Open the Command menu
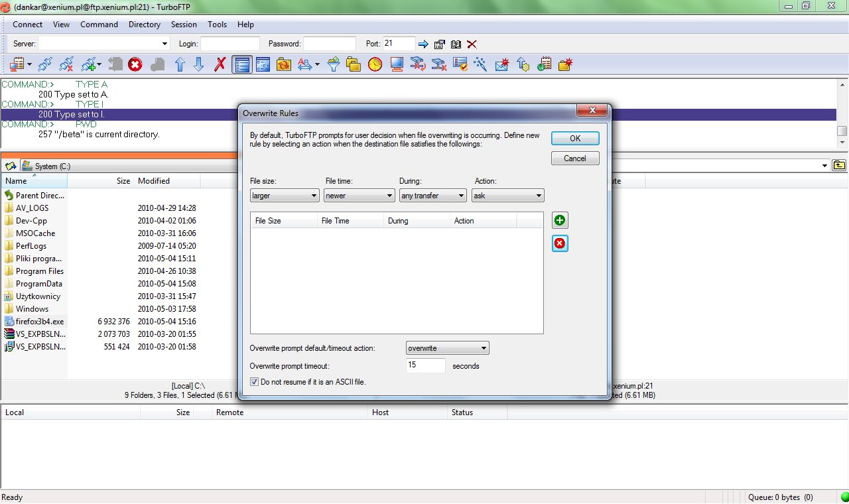Viewport: 849px width, 504px height. [99, 25]
